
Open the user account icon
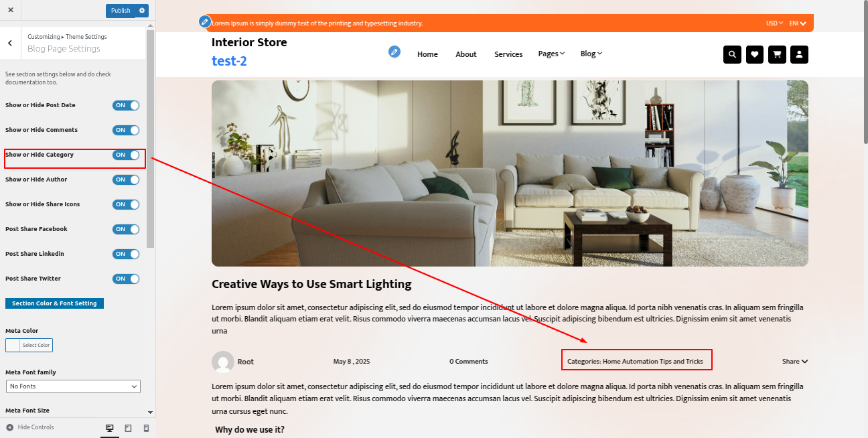tap(800, 55)
